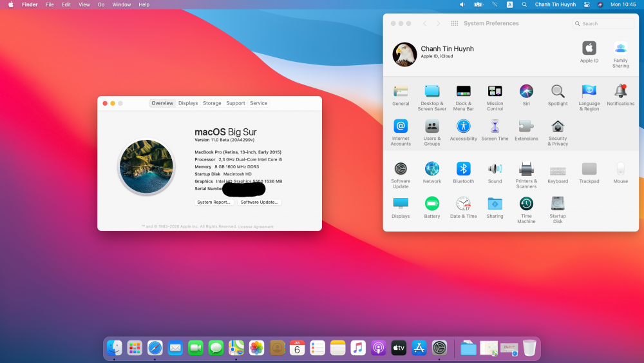Click the System Preferences search field
644x363 pixels.
[x=603, y=23]
